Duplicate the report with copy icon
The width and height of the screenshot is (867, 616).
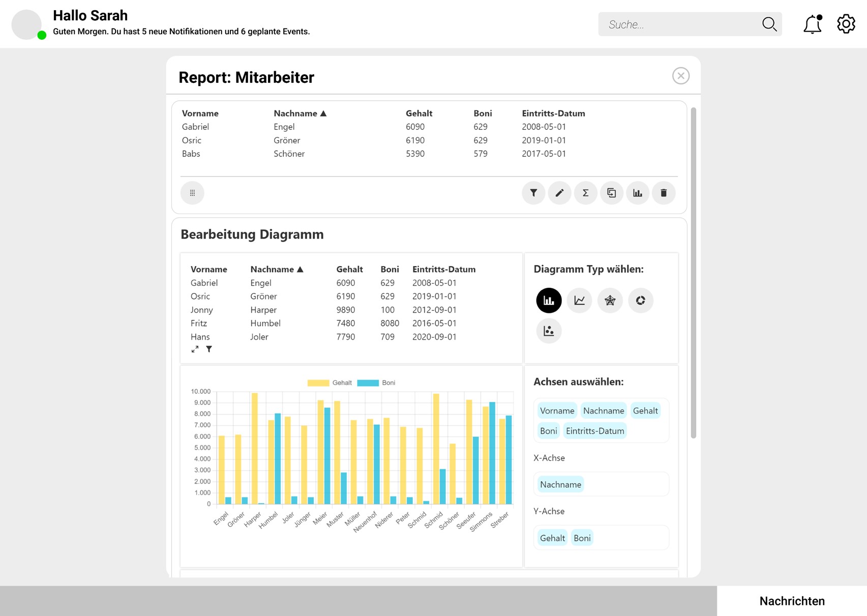612,193
